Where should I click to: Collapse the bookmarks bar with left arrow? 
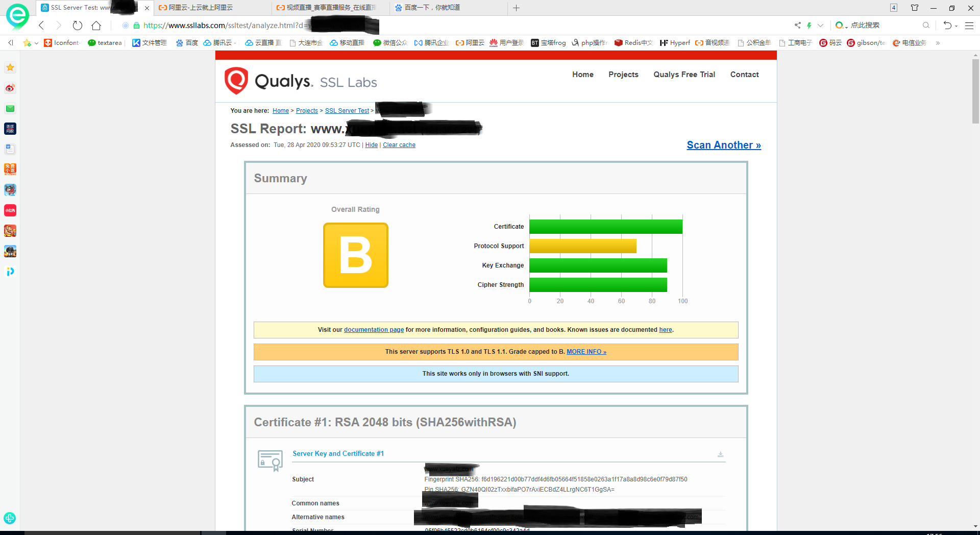click(11, 43)
